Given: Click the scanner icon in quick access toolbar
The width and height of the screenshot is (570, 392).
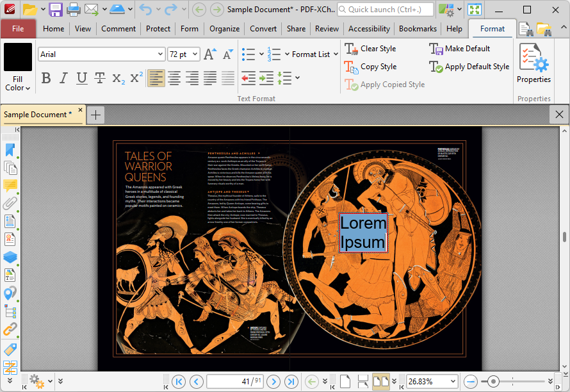Looking at the screenshot, I should (117, 10).
